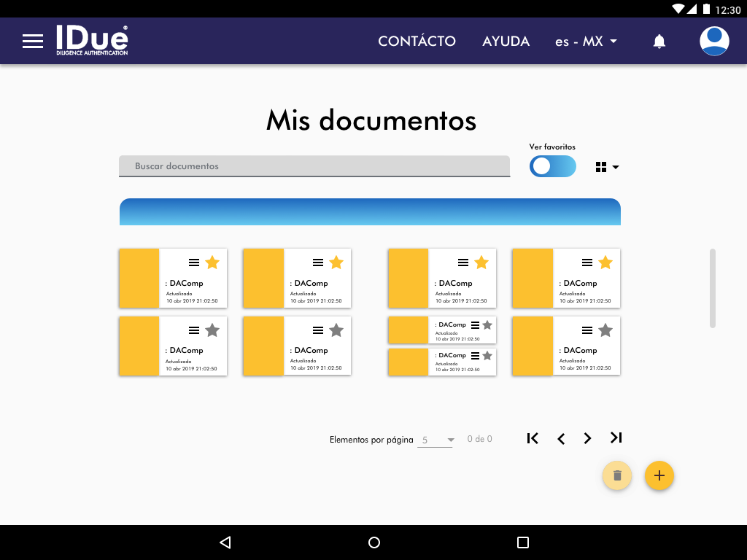
Task: Toggle the Ver favoritos switch
Action: click(x=552, y=166)
